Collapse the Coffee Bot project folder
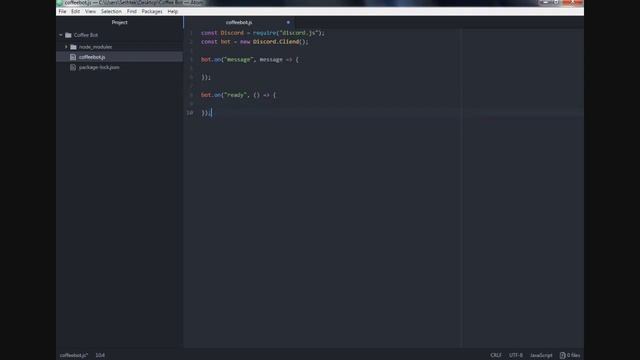 [61, 35]
